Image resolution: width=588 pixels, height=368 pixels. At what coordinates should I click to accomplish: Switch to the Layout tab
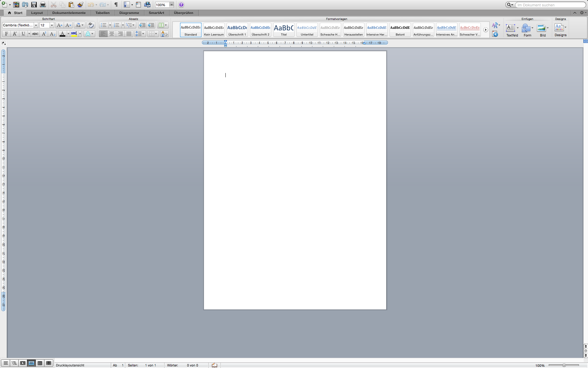point(37,13)
